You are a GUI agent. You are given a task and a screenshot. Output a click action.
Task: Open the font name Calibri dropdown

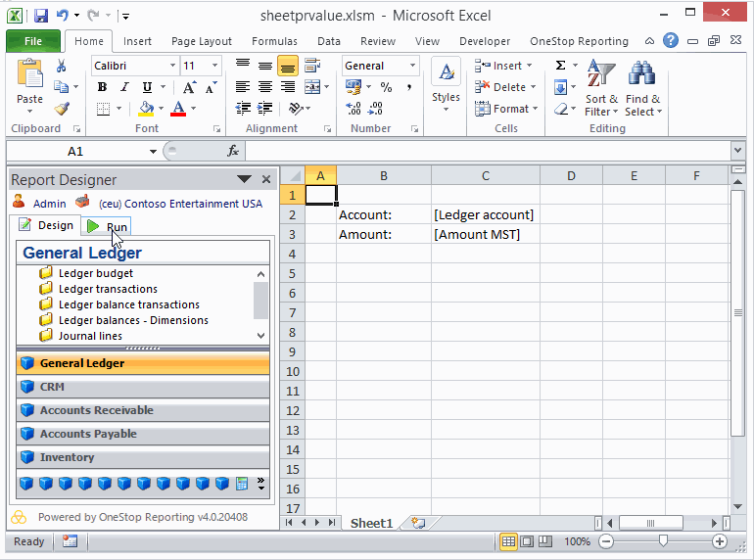point(173,66)
